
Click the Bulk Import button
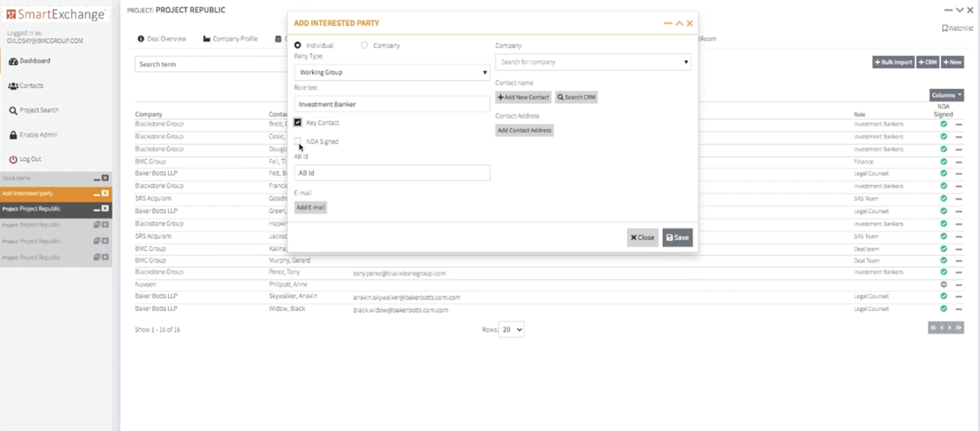(893, 62)
